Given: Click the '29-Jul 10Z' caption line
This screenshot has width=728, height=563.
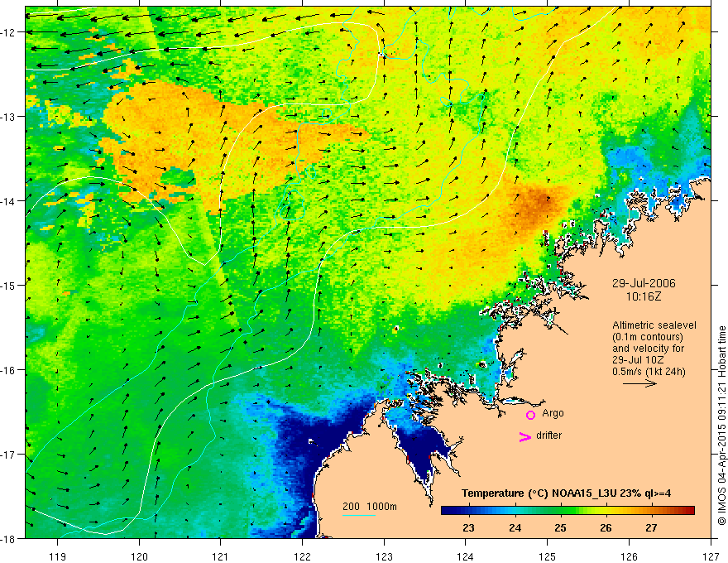Looking at the screenshot, I should pos(638,360).
